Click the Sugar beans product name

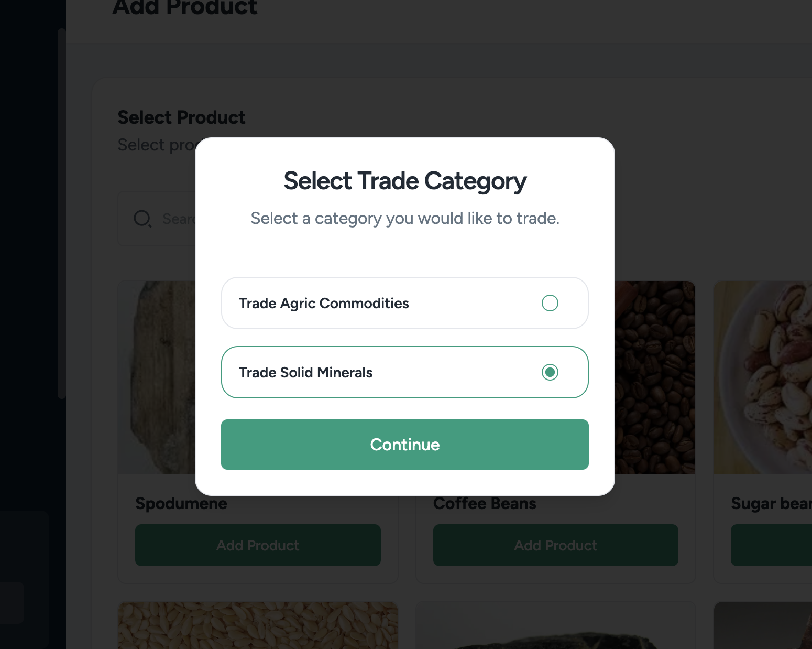pyautogui.click(x=771, y=503)
